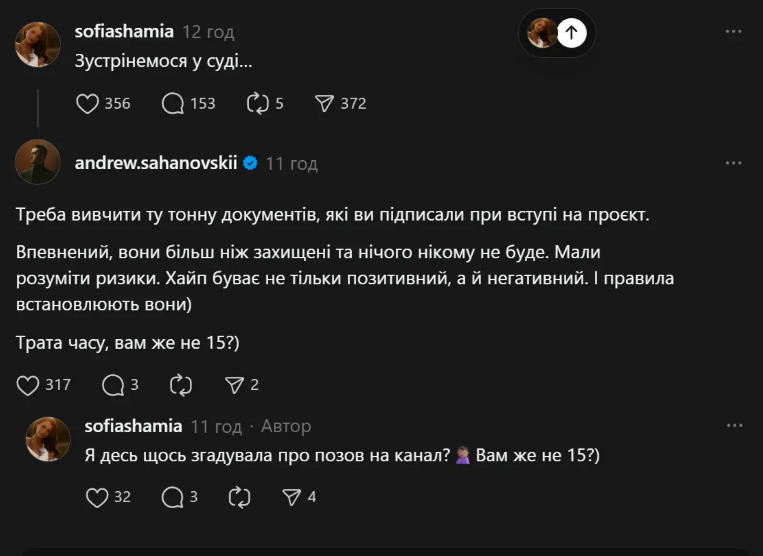The width and height of the screenshot is (763, 556).
Task: Like andrew.sahanovskii's reply with 317 likes
Action: tap(29, 384)
